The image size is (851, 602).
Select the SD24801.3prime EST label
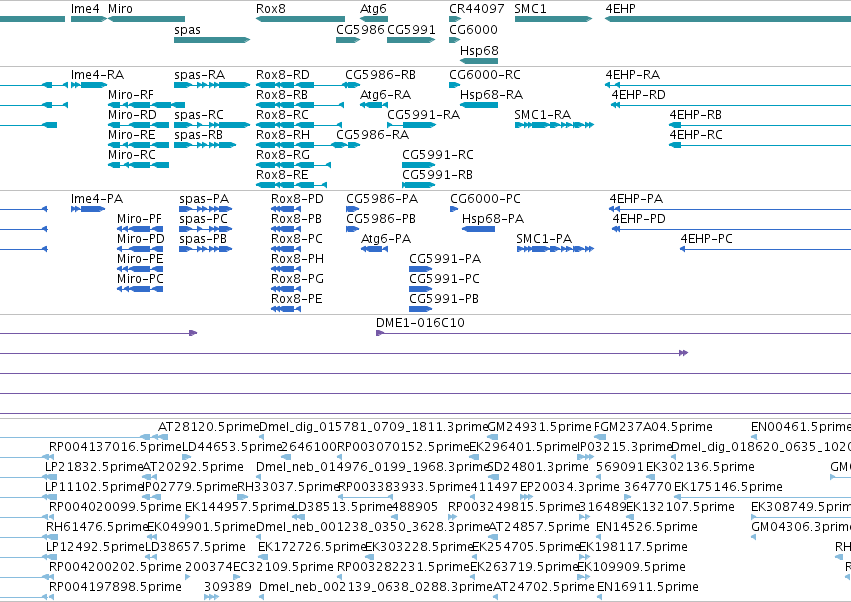point(538,467)
